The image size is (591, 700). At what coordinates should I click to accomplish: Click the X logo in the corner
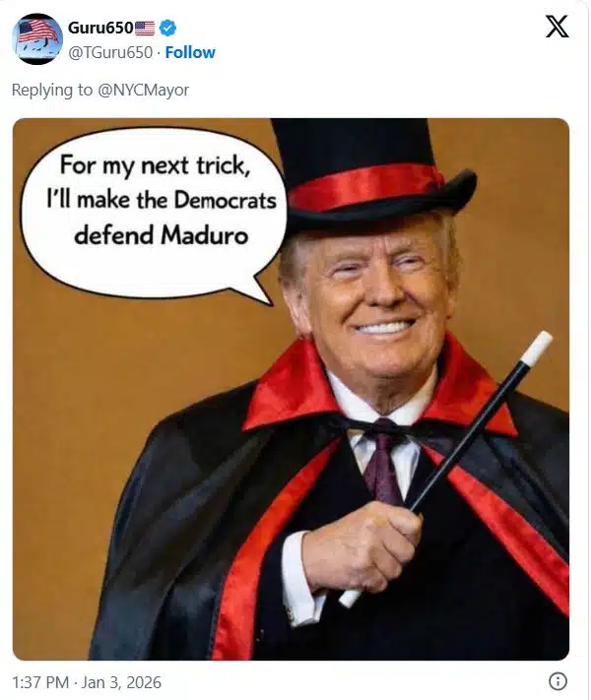557,28
